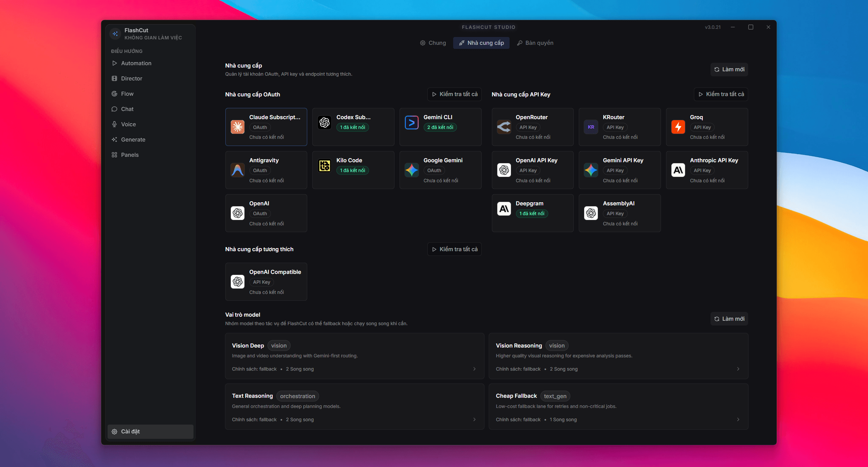
Task: Click the Antigravity provider logo
Action: pyautogui.click(x=237, y=170)
